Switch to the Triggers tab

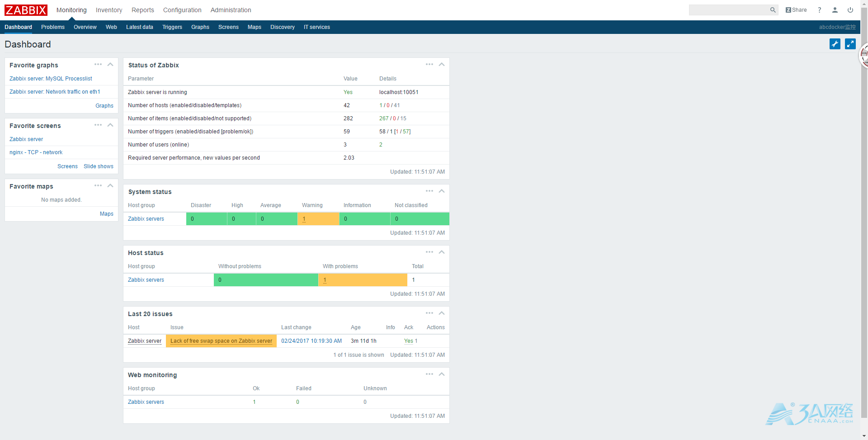(172, 27)
